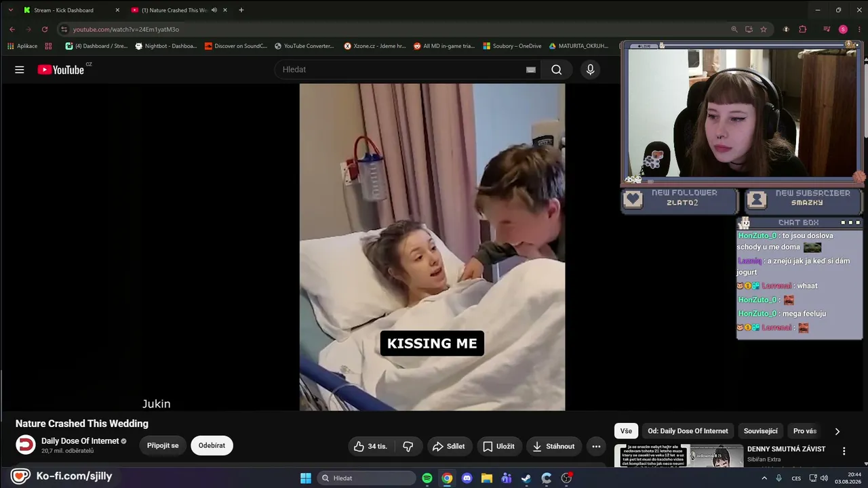Subscribe with the Odebírat button
The width and height of the screenshot is (868, 488).
[212, 446]
